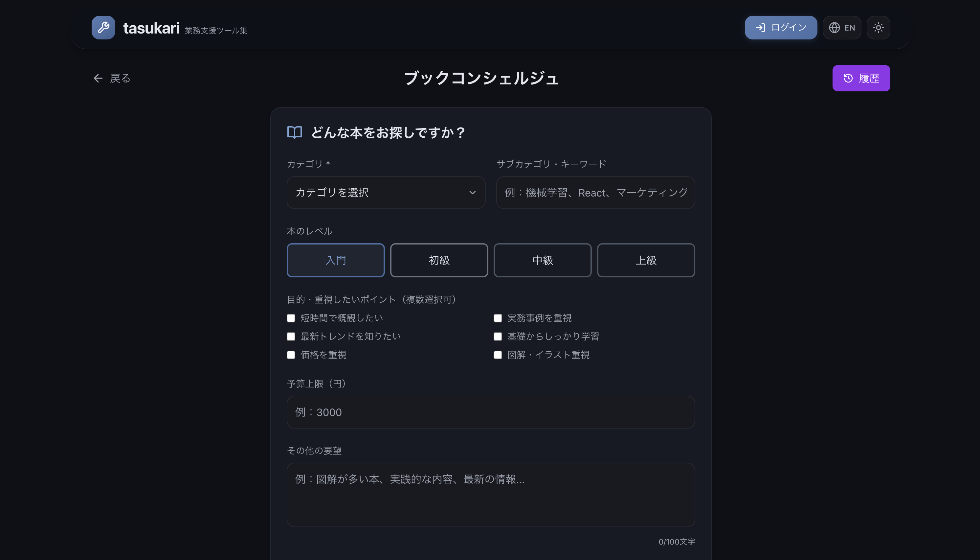Check 短時間で概観したい checkbox
The height and width of the screenshot is (560, 980).
(291, 318)
